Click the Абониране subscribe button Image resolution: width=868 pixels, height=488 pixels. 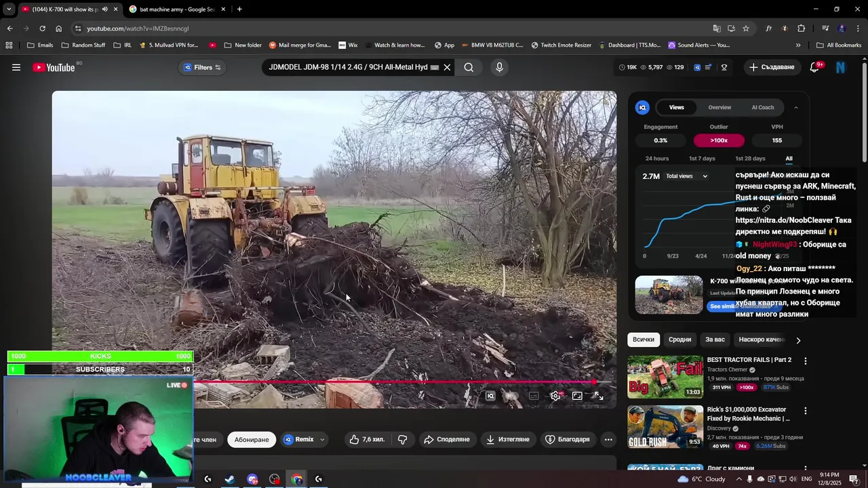point(252,440)
